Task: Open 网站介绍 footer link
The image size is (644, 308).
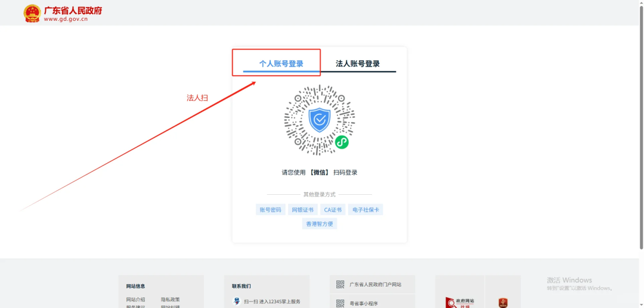Action: click(135, 300)
